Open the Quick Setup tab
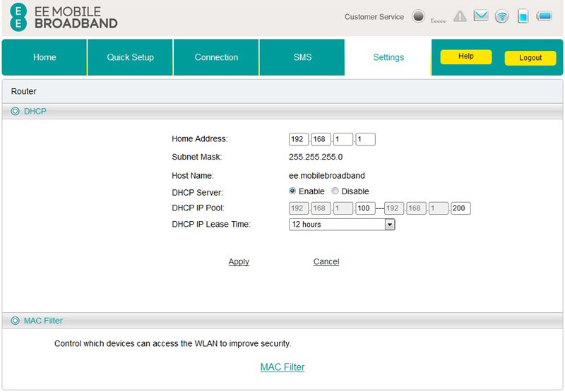 (x=130, y=57)
